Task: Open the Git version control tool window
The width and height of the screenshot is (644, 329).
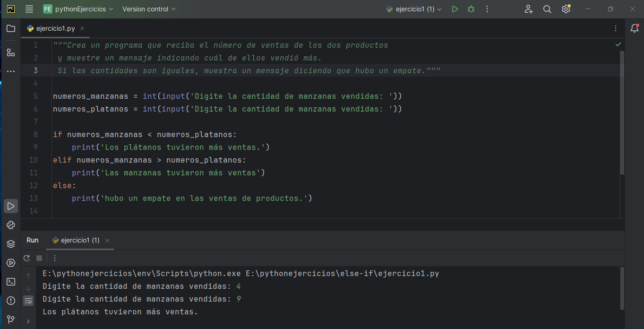Action: (10, 320)
